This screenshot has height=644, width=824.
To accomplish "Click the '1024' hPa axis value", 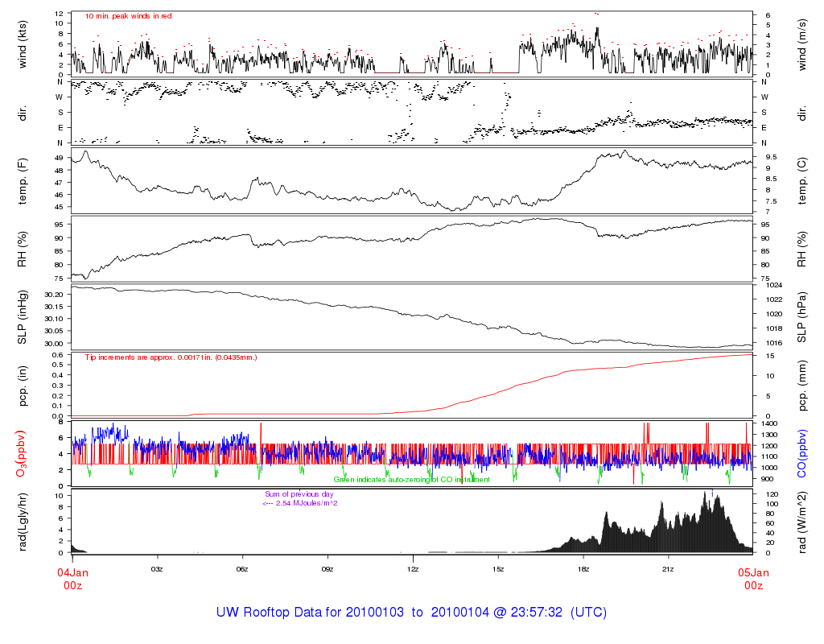I will click(x=774, y=285).
